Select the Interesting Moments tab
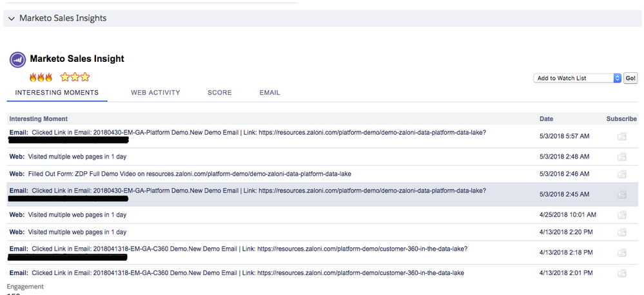 tap(57, 93)
